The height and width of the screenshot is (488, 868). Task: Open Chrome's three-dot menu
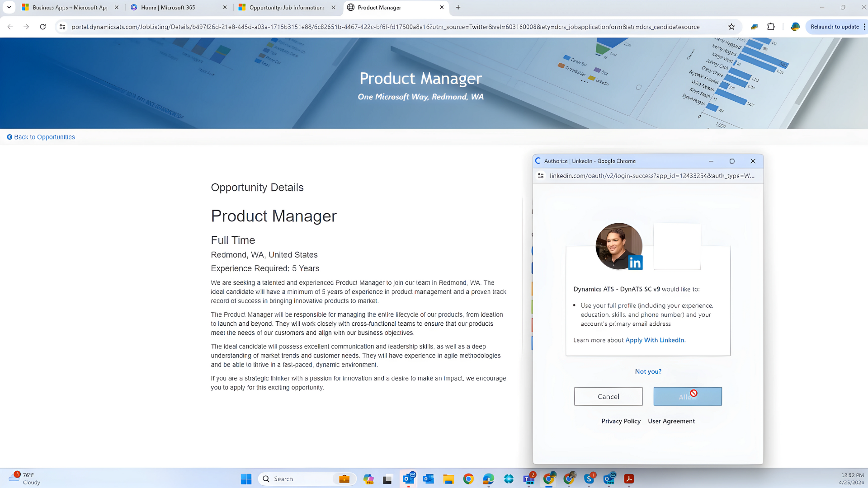[864, 27]
